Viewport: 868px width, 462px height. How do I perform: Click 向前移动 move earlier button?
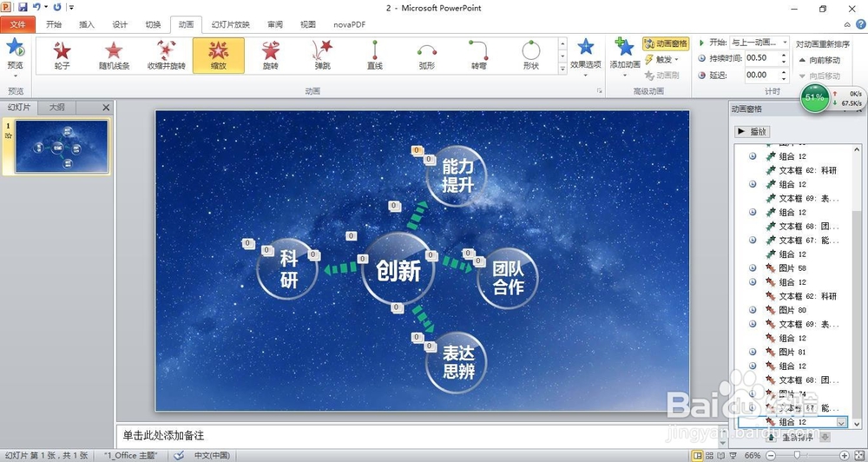[x=819, y=60]
